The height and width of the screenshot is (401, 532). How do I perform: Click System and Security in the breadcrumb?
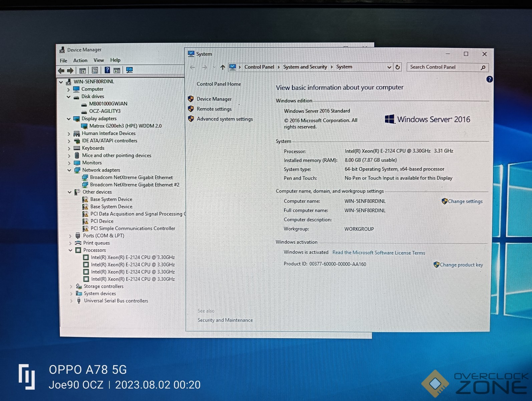tap(305, 67)
